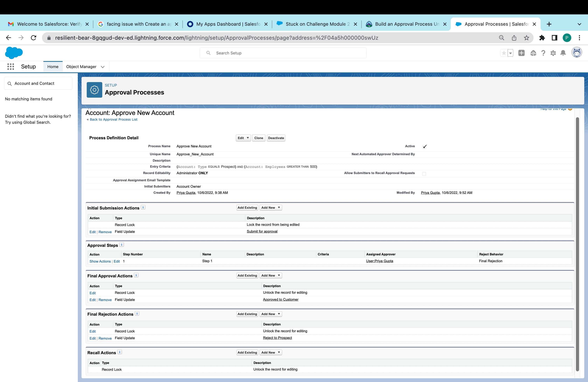The width and height of the screenshot is (588, 382).
Task: Click info icon beside Initial Submission Actions
Action: (x=143, y=207)
